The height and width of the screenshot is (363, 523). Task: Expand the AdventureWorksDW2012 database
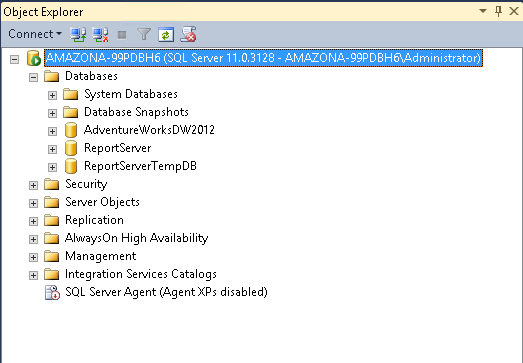[52, 131]
